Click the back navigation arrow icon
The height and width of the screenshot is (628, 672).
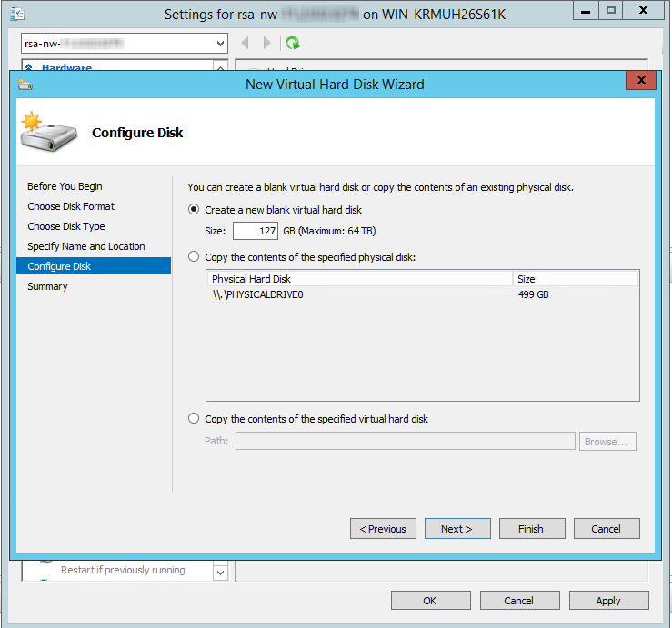tap(245, 43)
